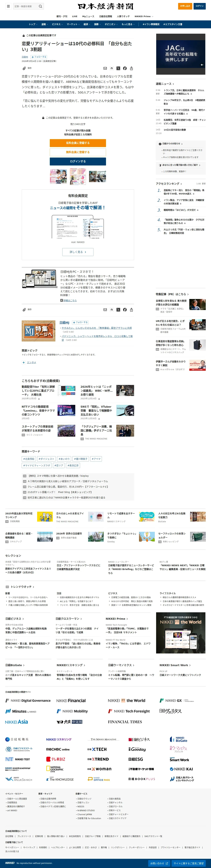Go to the LIVE menu item
Viewport: 211px width, 868px height.
click(x=75, y=16)
